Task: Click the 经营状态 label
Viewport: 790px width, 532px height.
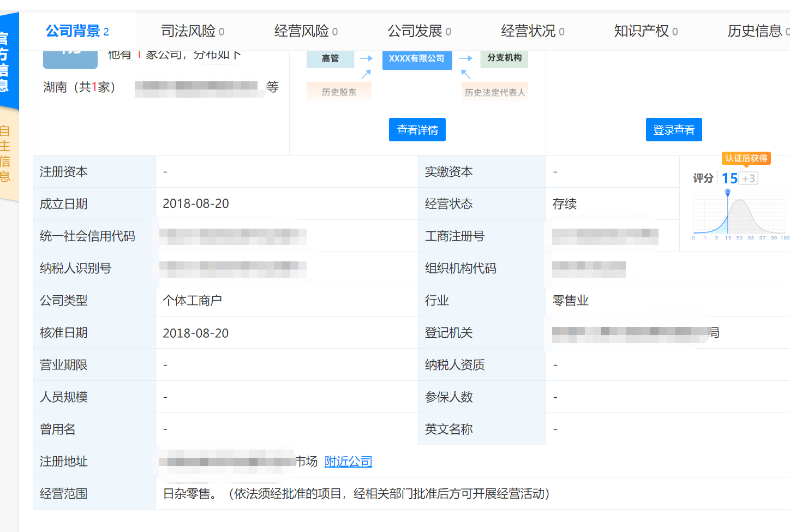Action: coord(448,204)
